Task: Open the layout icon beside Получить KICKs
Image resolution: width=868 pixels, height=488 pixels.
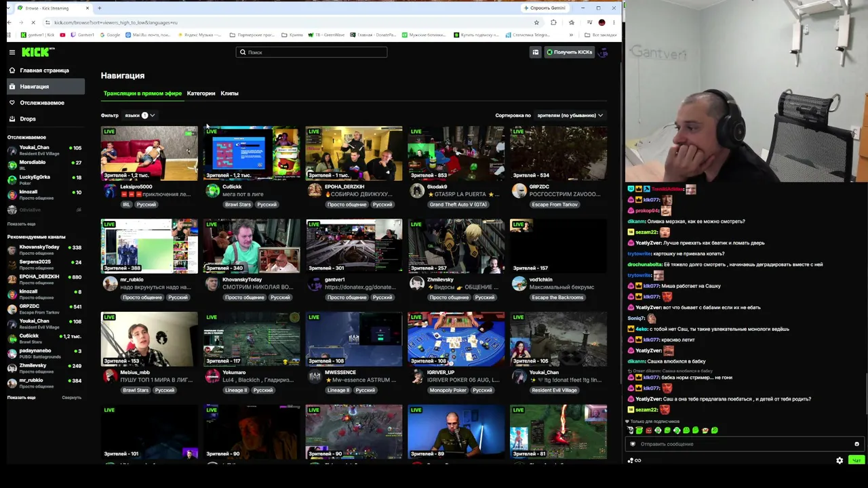Action: [x=535, y=52]
